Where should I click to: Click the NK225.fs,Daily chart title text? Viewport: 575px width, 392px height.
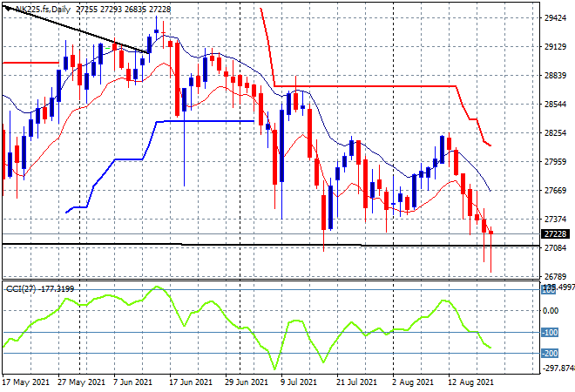[43, 10]
